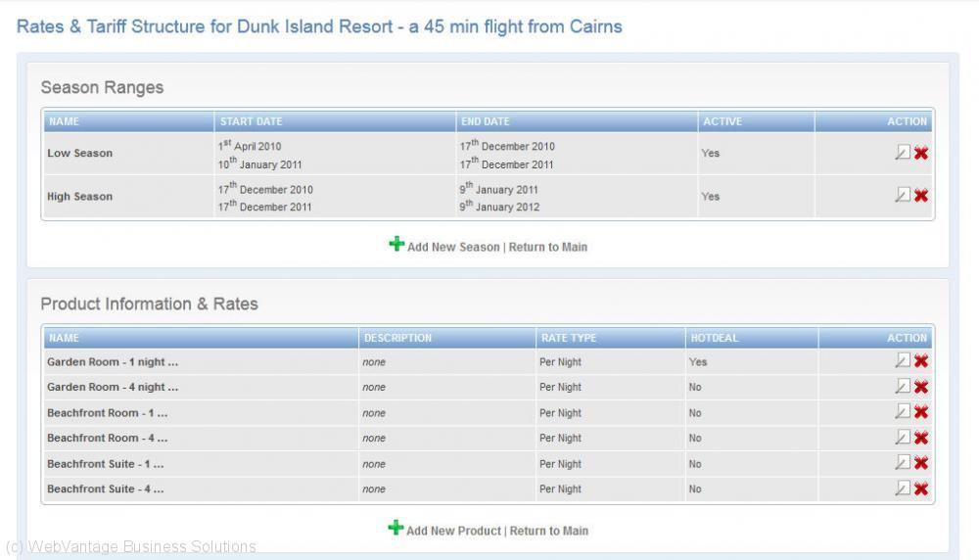Click the green plus Add New Season icon
Image resolution: width=979 pixels, height=560 pixels.
tap(396, 245)
